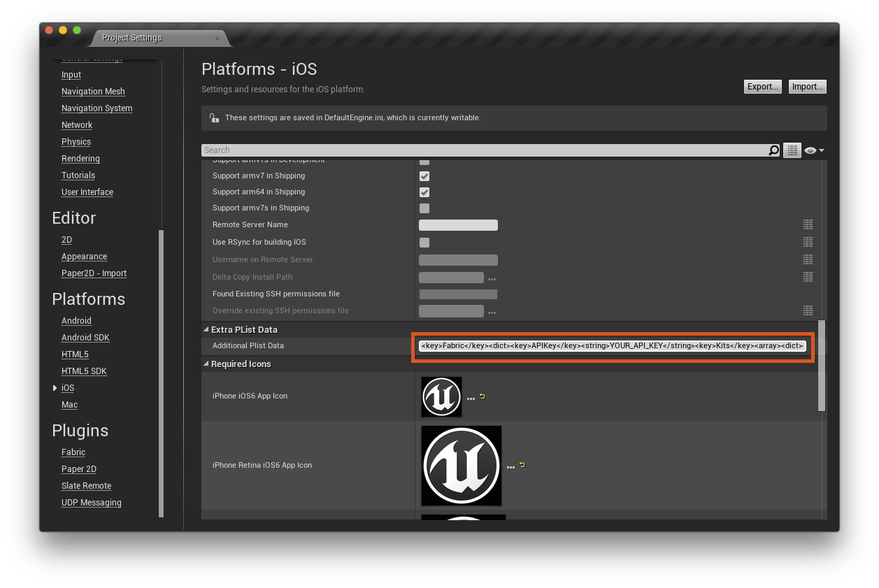This screenshot has height=588, width=879.
Task: Toggle Support armv7 in Shipping checkbox
Action: [x=424, y=176]
